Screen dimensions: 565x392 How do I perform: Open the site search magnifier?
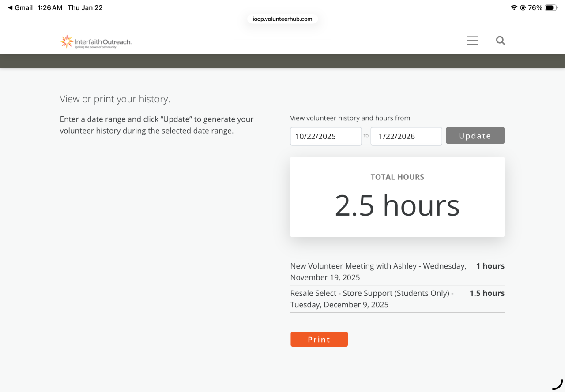(x=500, y=41)
